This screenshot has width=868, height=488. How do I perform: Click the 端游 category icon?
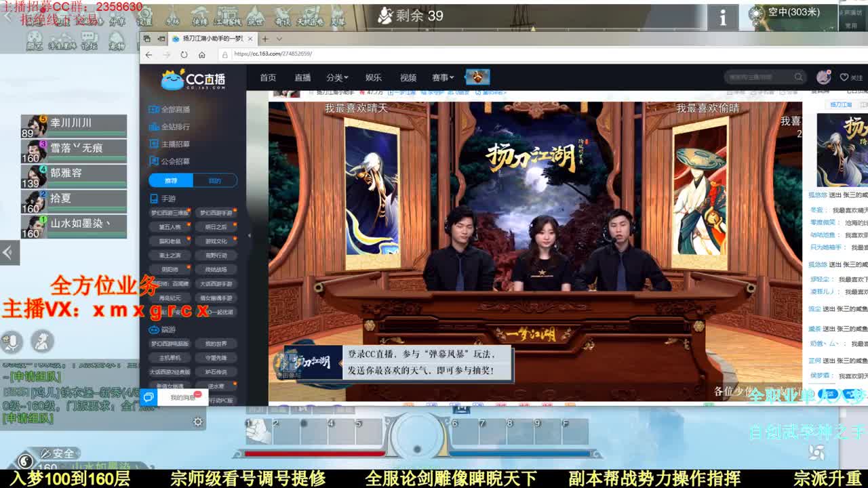[154, 329]
